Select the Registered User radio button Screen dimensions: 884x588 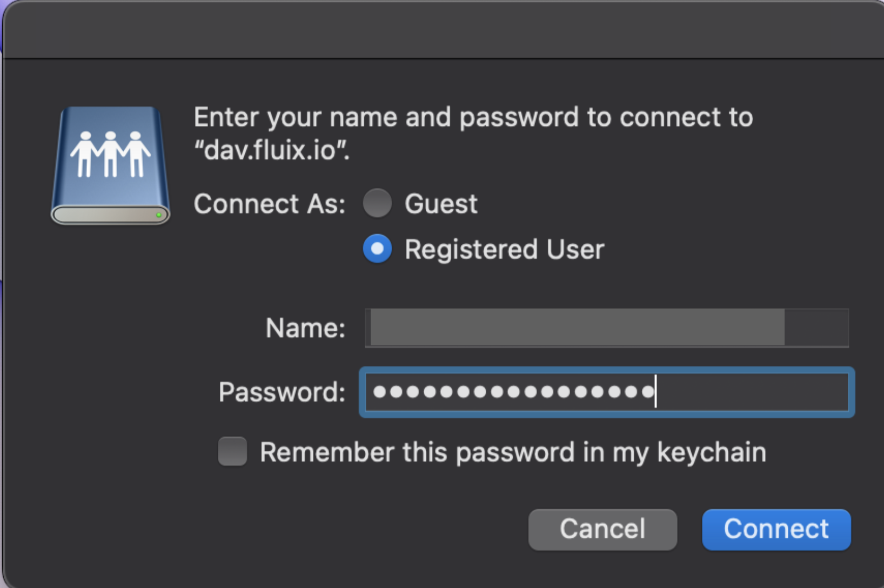pos(377,249)
